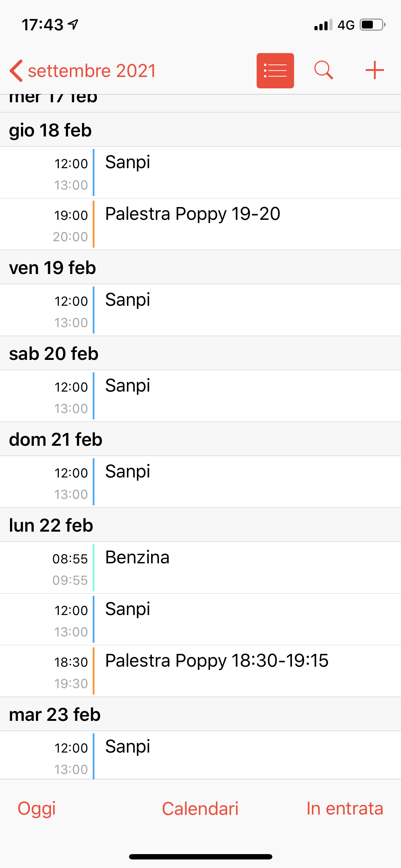Tap the search magnifier icon

click(324, 70)
